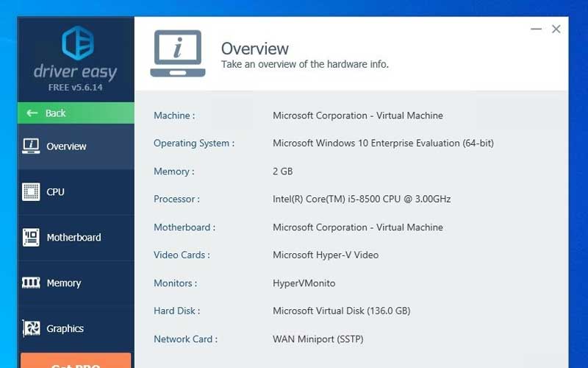Viewport: 588px width, 368px height.
Task: Click the 'Hard Disk :' label
Action: pos(177,311)
